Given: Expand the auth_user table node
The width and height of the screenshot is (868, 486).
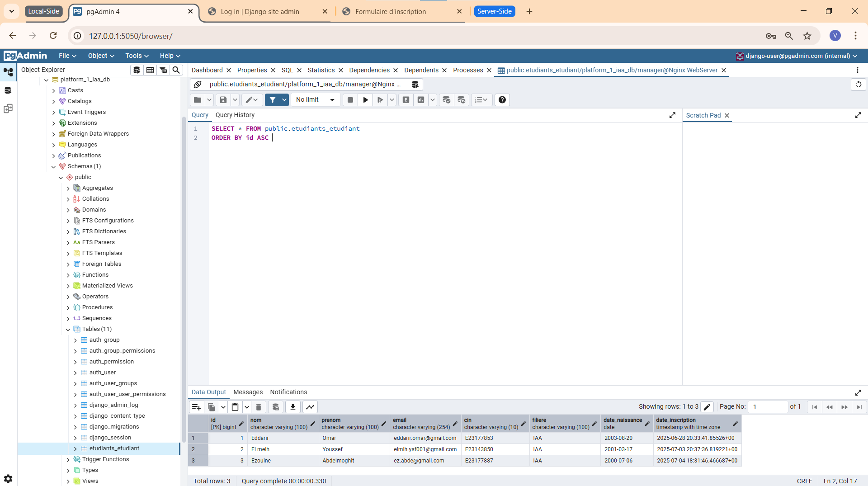Looking at the screenshot, I should 75,373.
